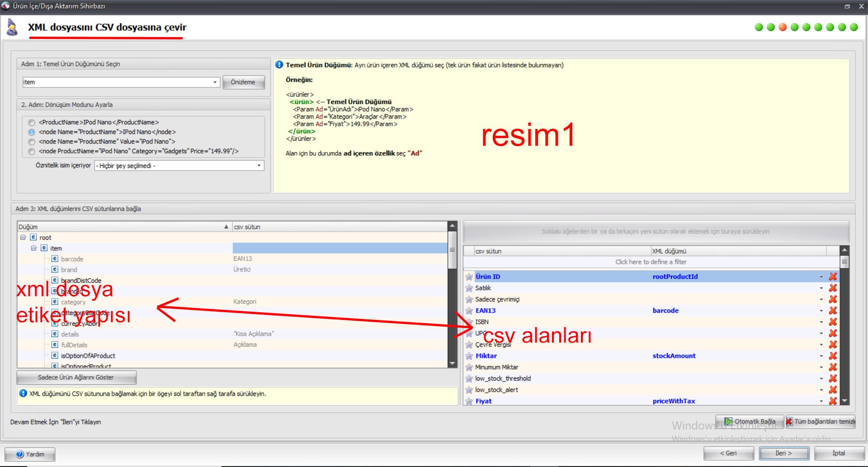Sort tree by the Düğüm column header
868x467 pixels.
(125, 227)
